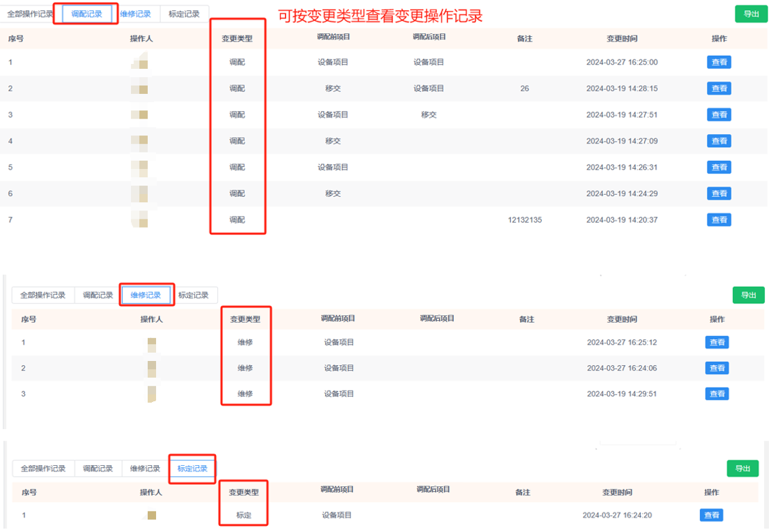The image size is (773, 532).
Task: Click the highlighted 维修记录 tab in middle panel
Action: click(146, 295)
